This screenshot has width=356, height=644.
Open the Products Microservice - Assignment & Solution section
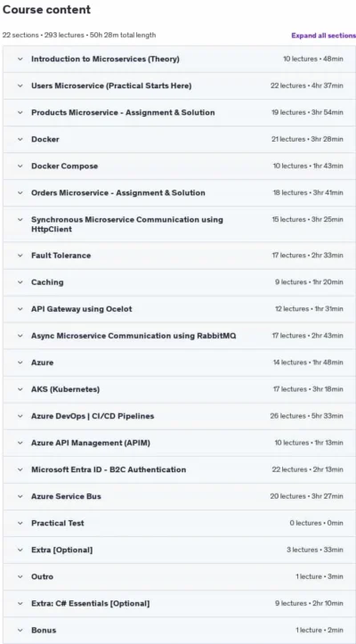pyautogui.click(x=179, y=112)
